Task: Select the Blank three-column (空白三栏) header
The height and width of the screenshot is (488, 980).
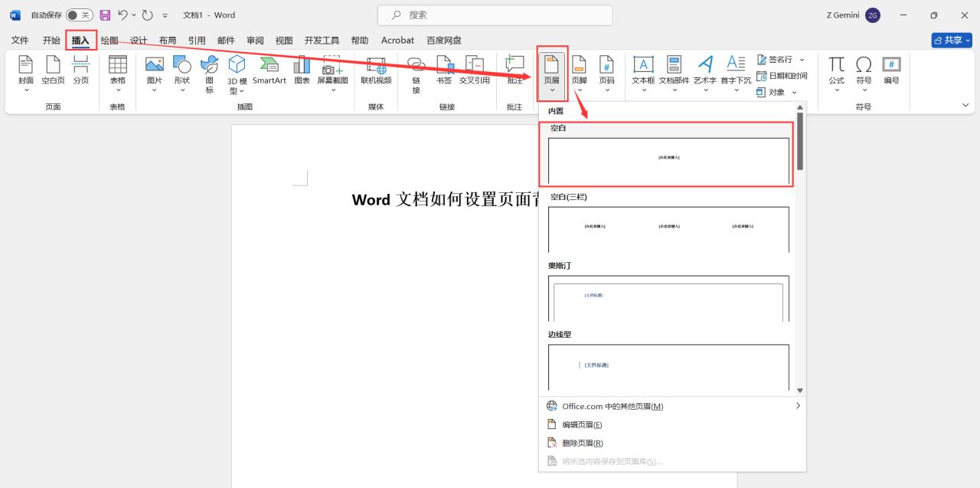Action: pos(668,230)
